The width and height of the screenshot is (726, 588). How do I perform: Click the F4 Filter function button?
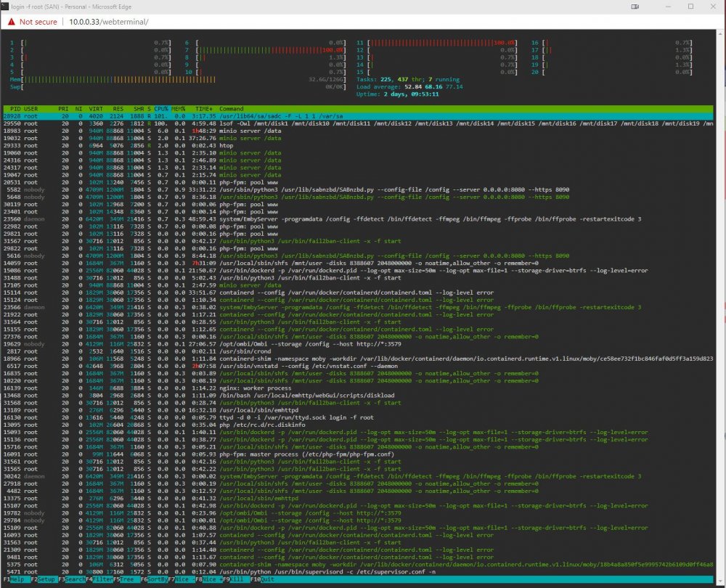99,579
